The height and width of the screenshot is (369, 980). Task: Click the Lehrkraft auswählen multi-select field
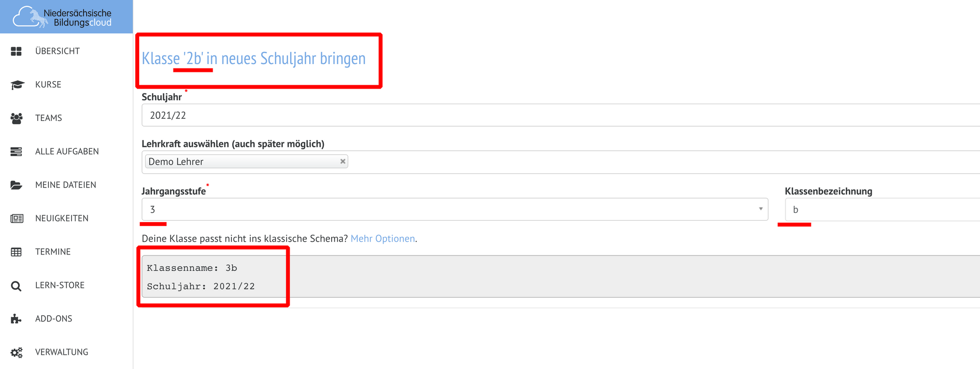click(637, 162)
